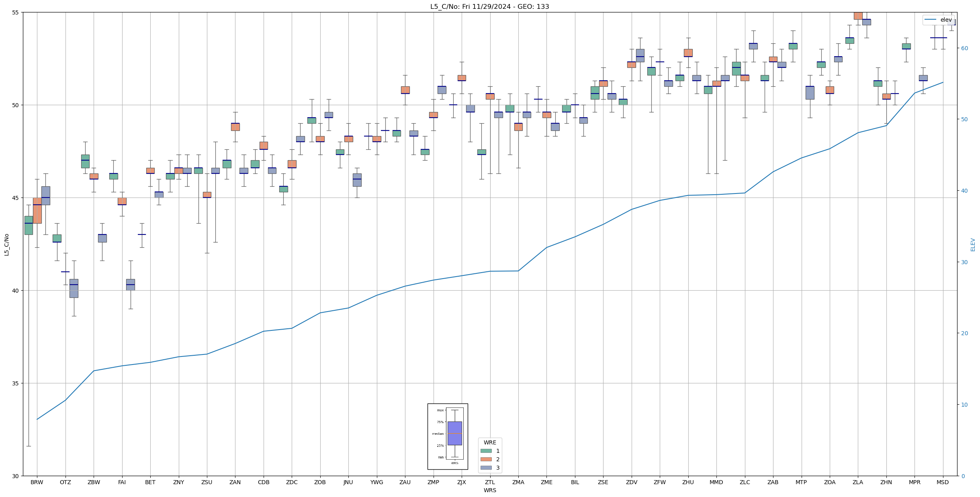The image size is (980, 497).
Task: Click the WRS x-axis title
Action: point(490,490)
